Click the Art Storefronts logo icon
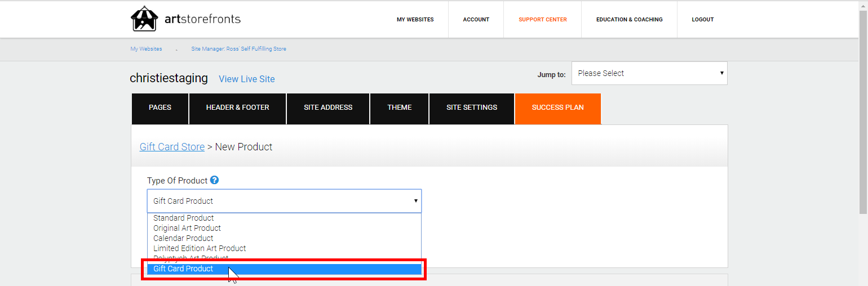The width and height of the screenshot is (868, 286). (144, 19)
